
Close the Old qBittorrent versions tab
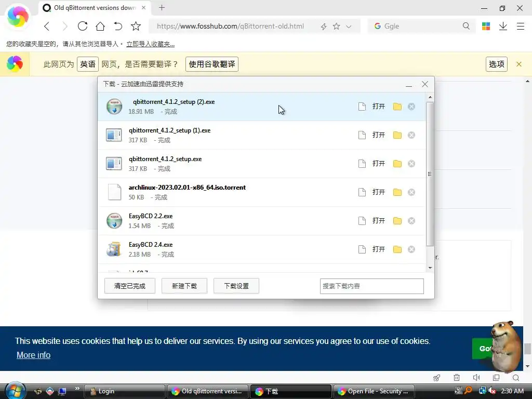pyautogui.click(x=143, y=7)
